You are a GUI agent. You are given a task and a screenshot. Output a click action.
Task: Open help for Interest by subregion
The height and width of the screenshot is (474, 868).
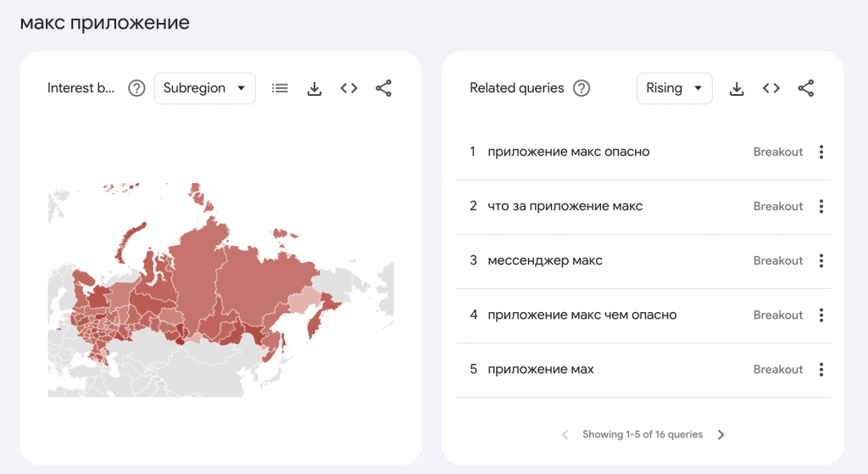136,88
